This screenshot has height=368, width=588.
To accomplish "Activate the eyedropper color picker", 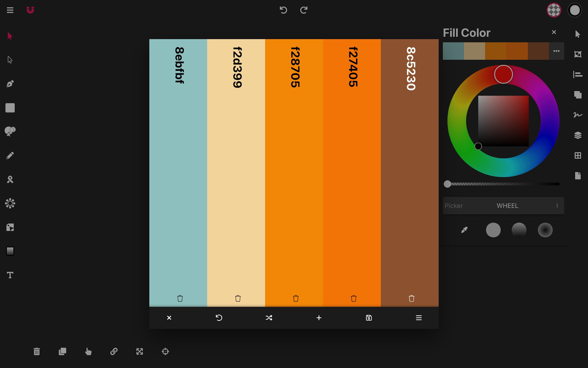I will (x=464, y=230).
